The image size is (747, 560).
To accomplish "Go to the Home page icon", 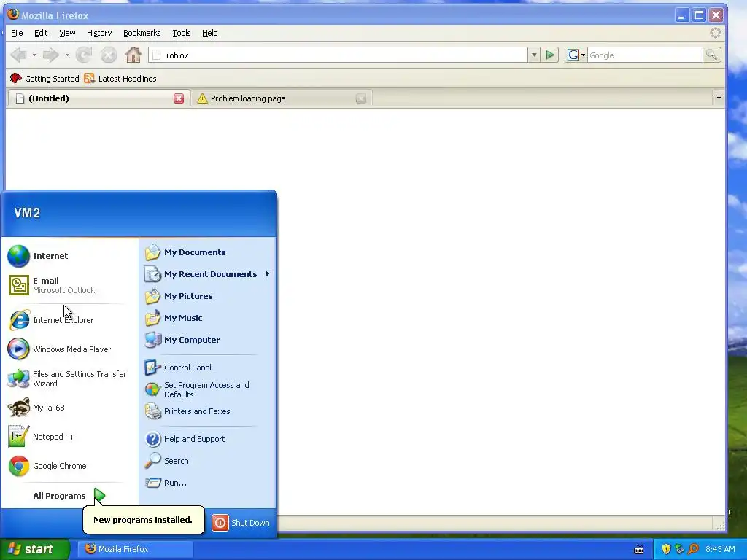I will tap(133, 55).
